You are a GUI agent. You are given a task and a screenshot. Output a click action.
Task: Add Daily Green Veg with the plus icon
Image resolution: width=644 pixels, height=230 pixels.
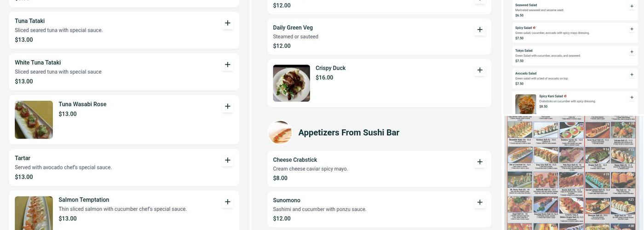click(x=480, y=29)
